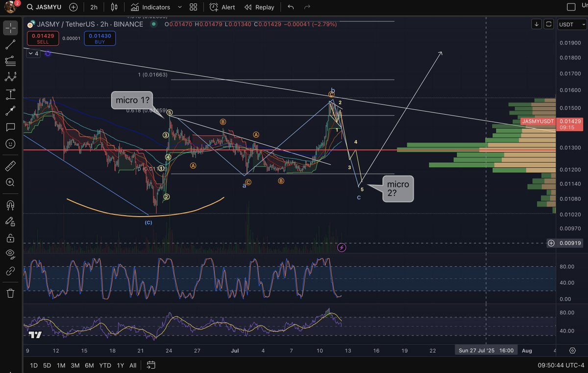
Task: Create an Alert from the top toolbar
Action: (222, 7)
